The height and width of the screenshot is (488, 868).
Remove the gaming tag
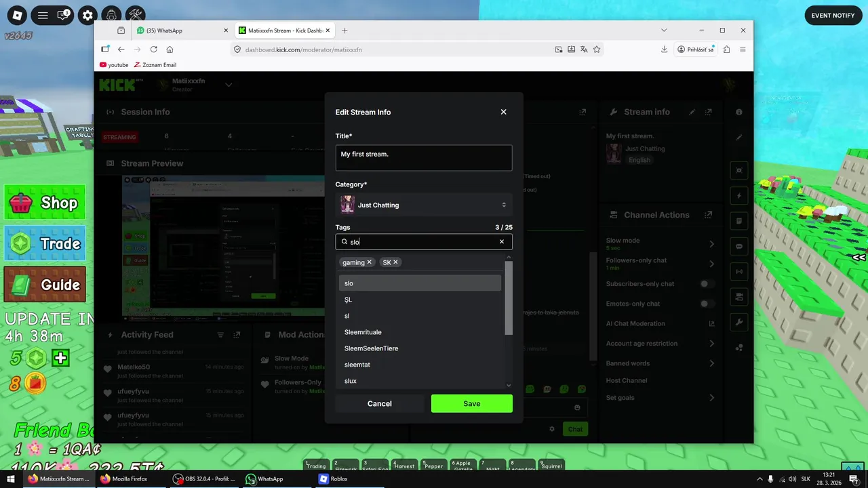pyautogui.click(x=370, y=262)
